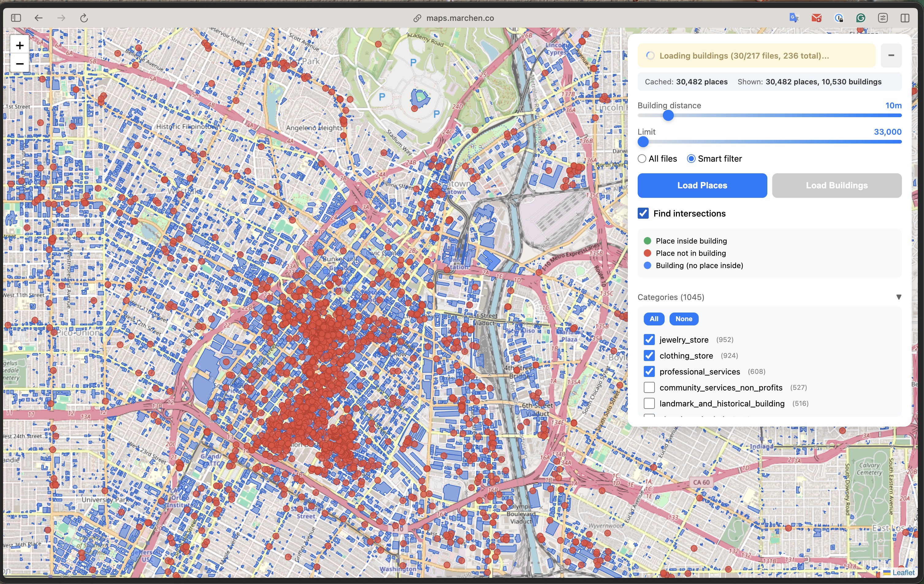Zoom in on the map
Viewport: 924px width, 584px height.
[20, 46]
